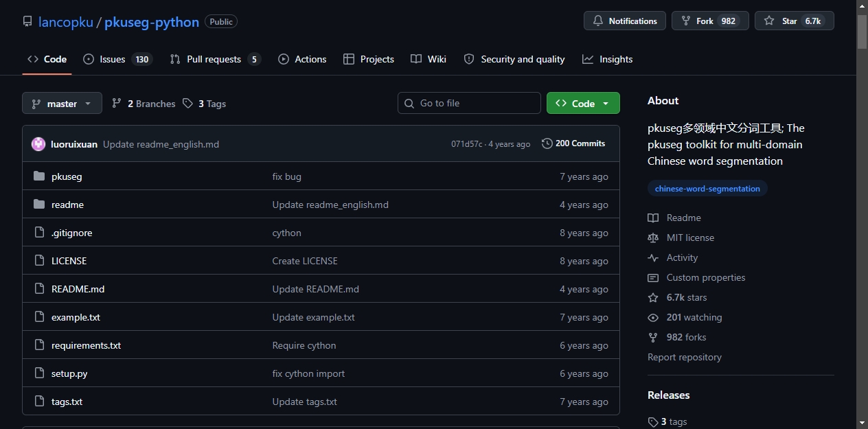Click the file icon next to setup.py
The image size is (868, 429).
(x=39, y=373)
